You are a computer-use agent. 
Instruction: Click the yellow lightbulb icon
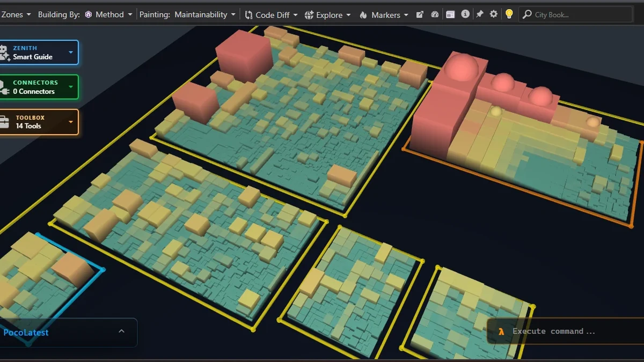pos(509,14)
